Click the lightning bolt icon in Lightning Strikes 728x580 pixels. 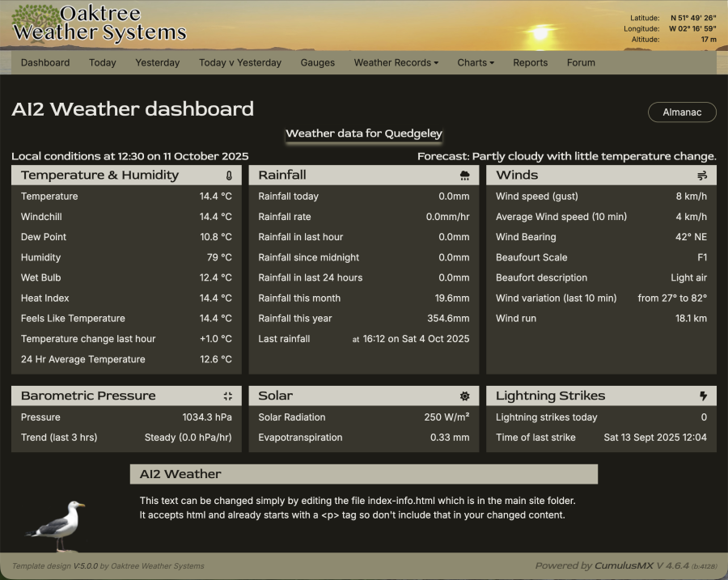pyautogui.click(x=703, y=396)
